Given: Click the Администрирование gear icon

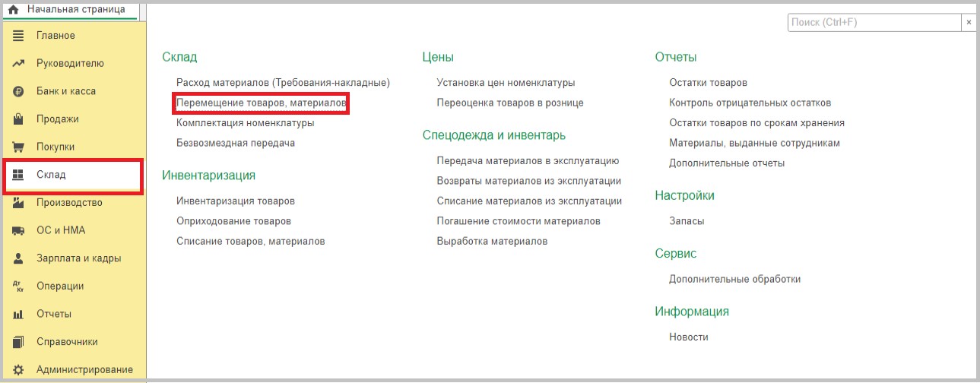Looking at the screenshot, I should pyautogui.click(x=19, y=370).
